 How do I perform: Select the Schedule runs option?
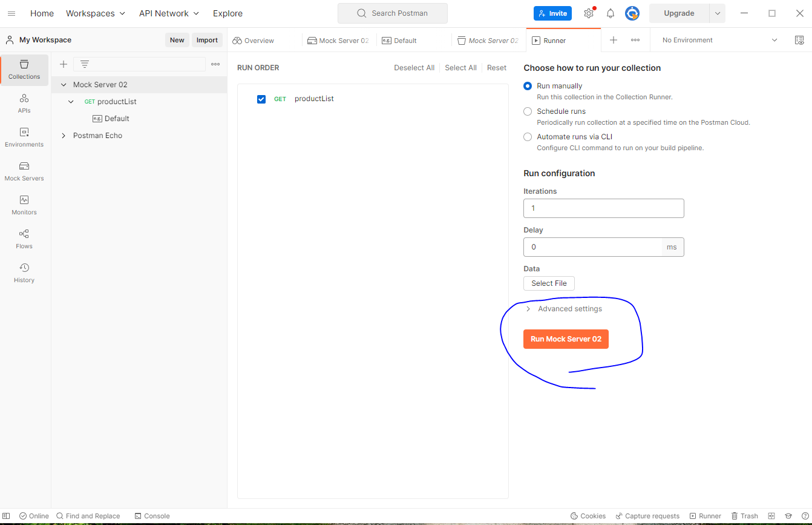[528, 111]
